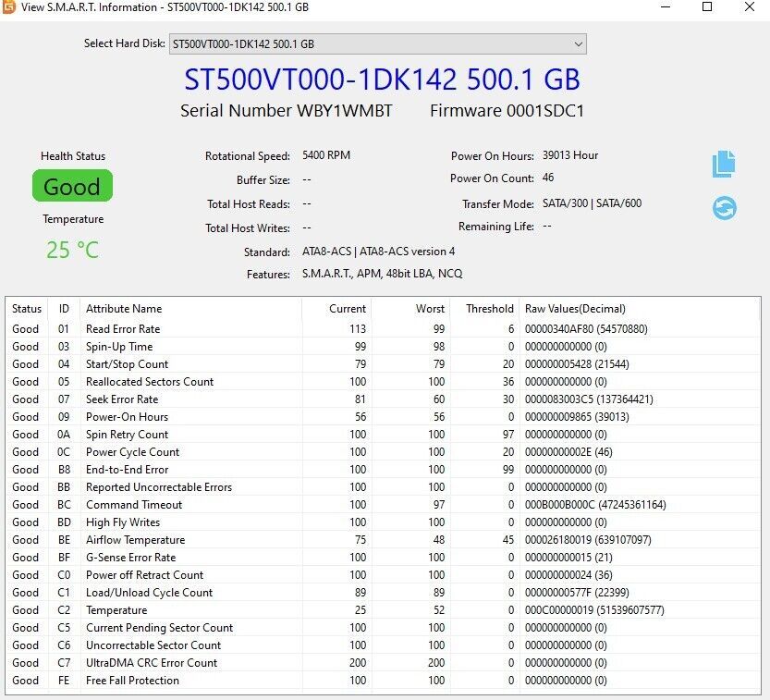Select the Current Pending Sector Count row
Image resolution: width=770 pixels, height=700 pixels.
[383, 627]
